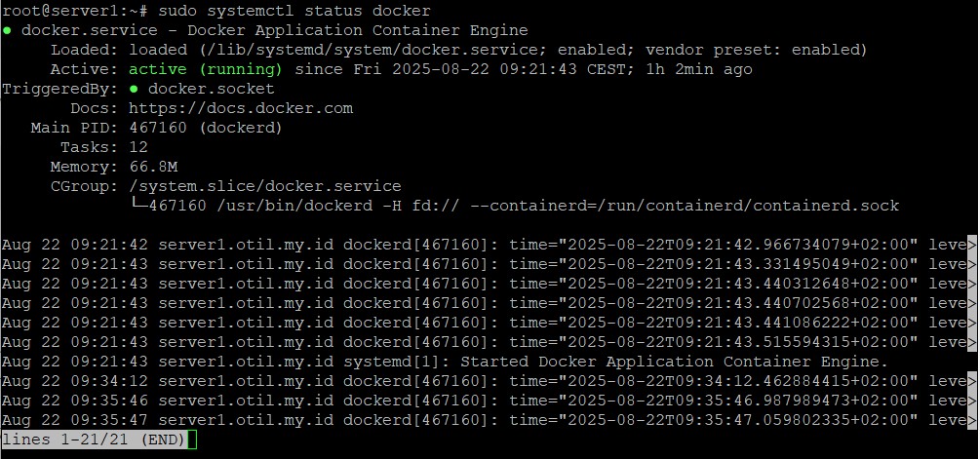Click the green cursor block after (END)
The image size is (980, 459).
[x=192, y=440]
